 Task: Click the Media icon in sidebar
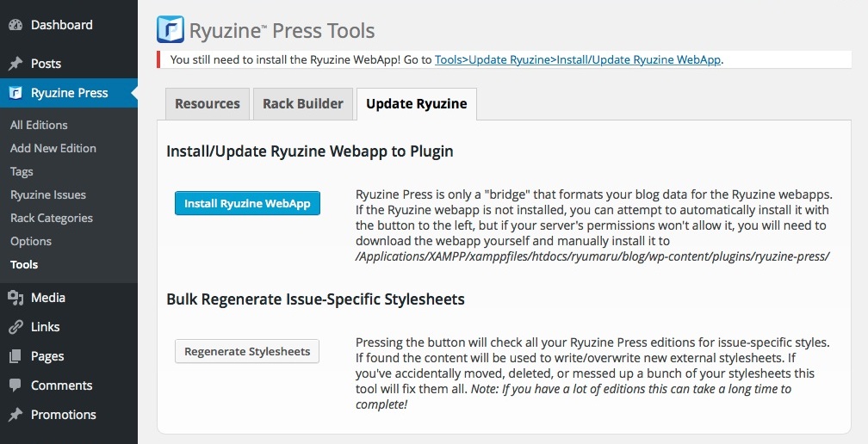coord(15,298)
